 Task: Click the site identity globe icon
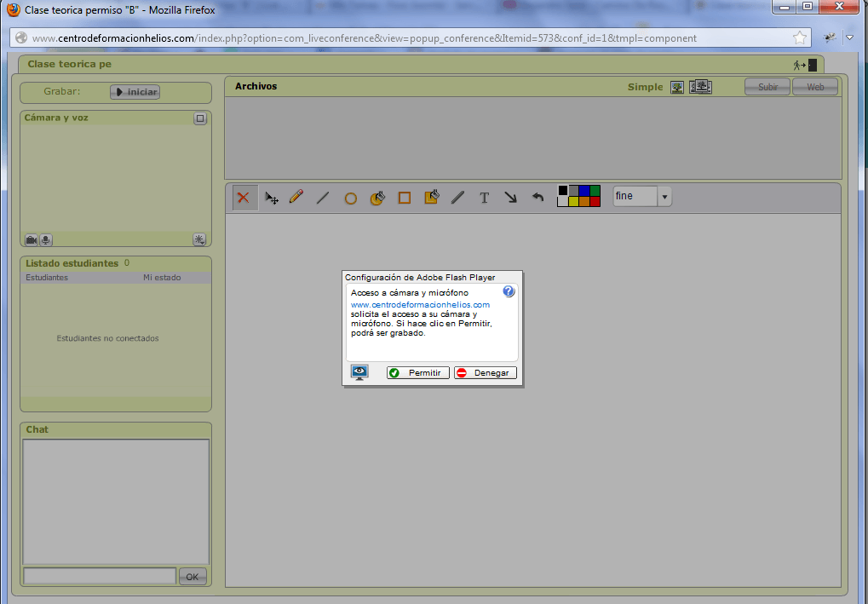21,37
